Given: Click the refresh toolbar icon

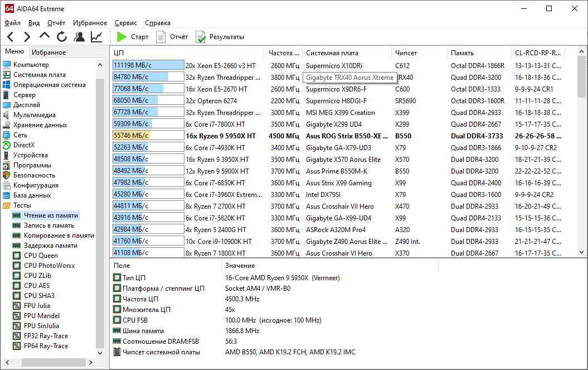Looking at the screenshot, I should (61, 37).
